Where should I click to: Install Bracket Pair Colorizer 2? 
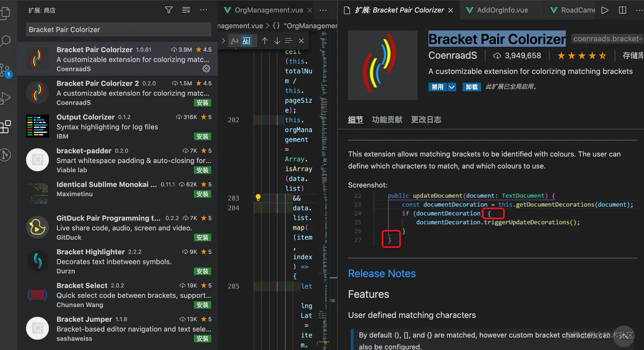tap(202, 103)
